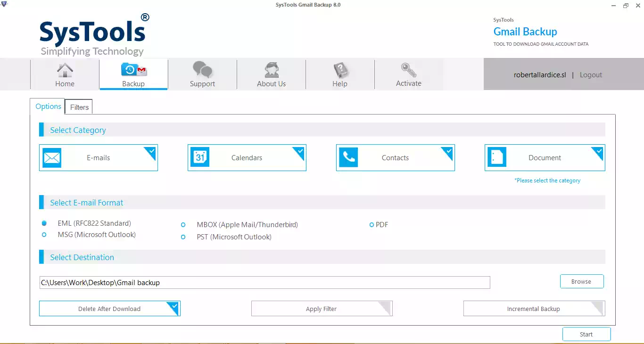Open Support chat bubbles icon
Viewport: 644px width, 344px height.
tap(202, 70)
